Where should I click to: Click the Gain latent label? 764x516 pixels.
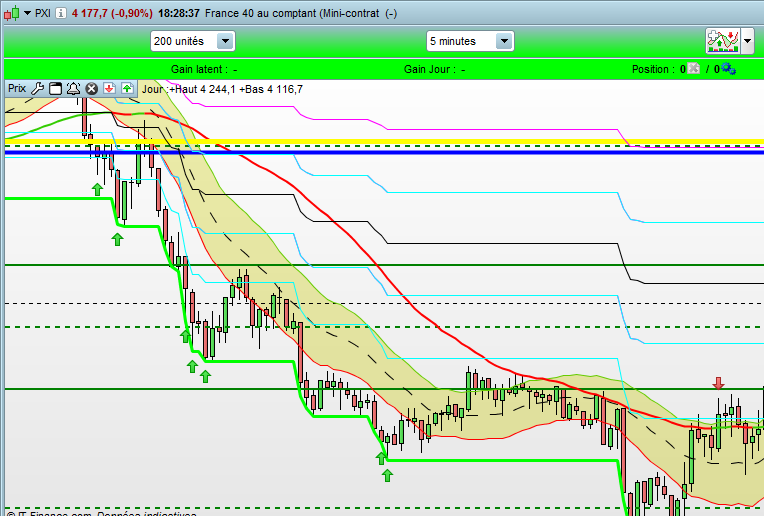pyautogui.click(x=199, y=69)
